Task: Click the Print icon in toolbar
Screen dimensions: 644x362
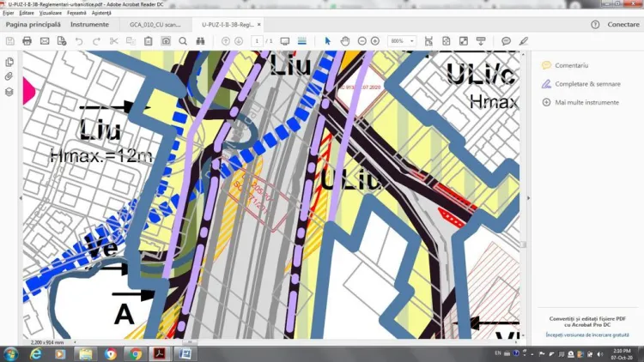Action: [27, 41]
